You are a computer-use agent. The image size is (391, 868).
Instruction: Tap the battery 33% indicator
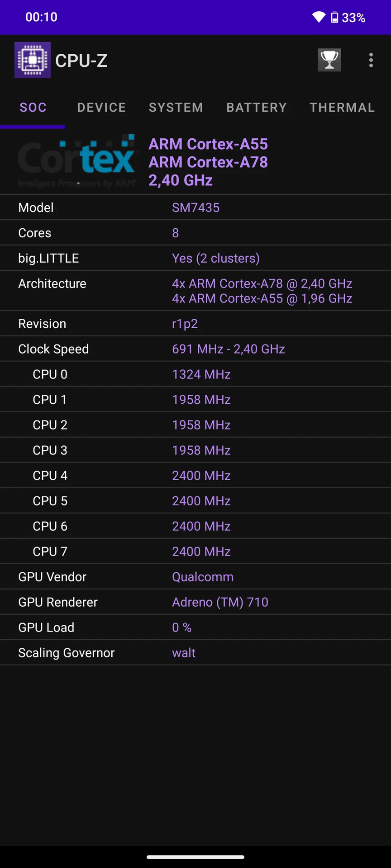click(348, 18)
